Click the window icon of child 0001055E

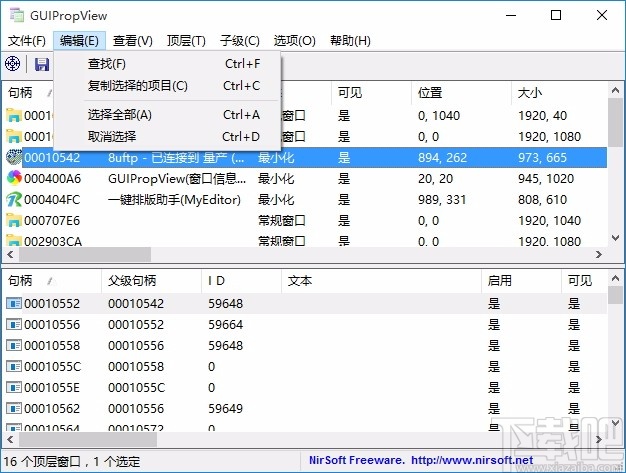point(14,387)
